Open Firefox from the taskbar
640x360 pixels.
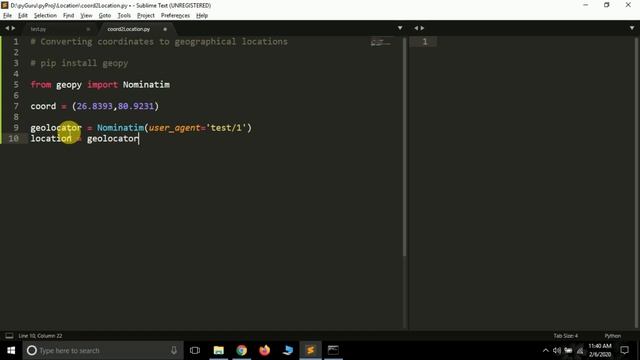[264, 350]
